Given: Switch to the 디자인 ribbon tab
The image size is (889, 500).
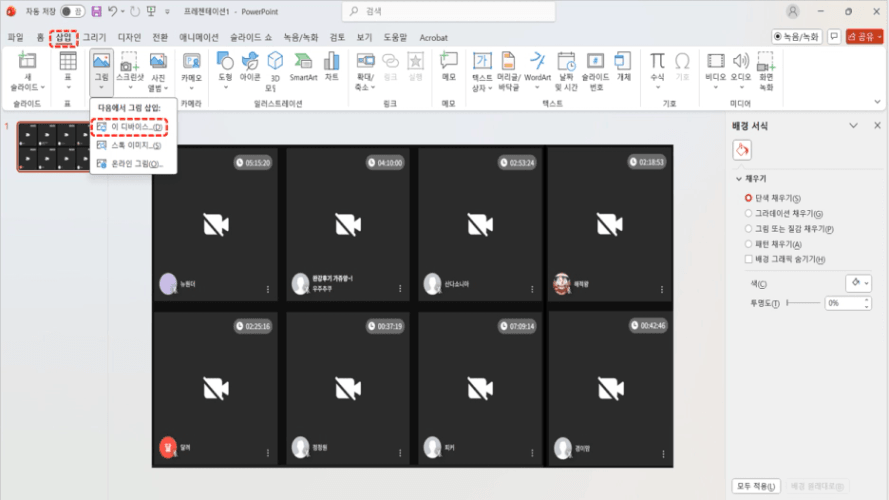Looking at the screenshot, I should point(129,37).
